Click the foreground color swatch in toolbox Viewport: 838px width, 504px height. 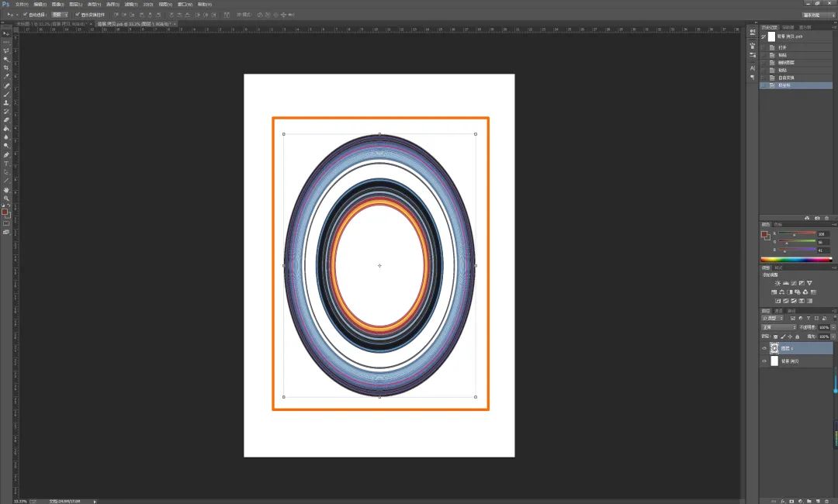(5, 212)
